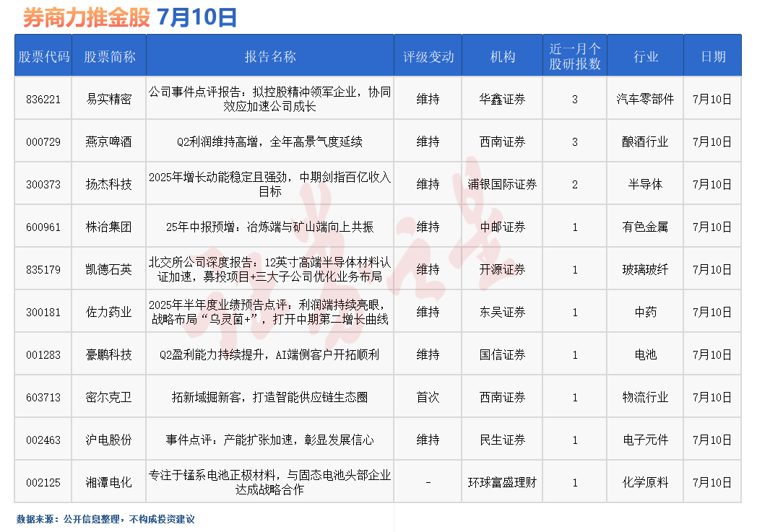Click the 日期 column header
757x532 pixels.
(713, 56)
